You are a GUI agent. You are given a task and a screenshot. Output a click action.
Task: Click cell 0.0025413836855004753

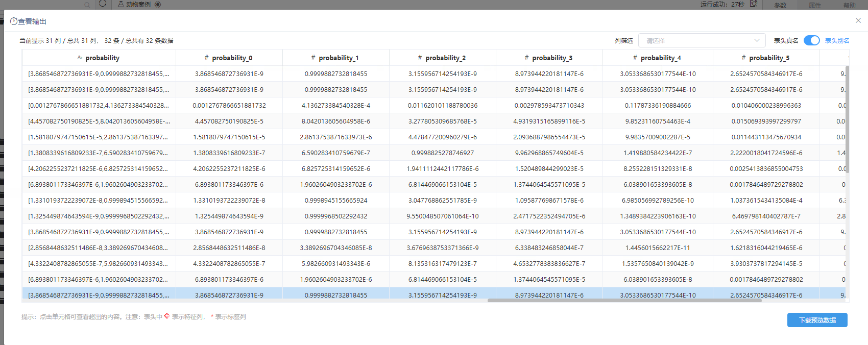click(x=766, y=168)
